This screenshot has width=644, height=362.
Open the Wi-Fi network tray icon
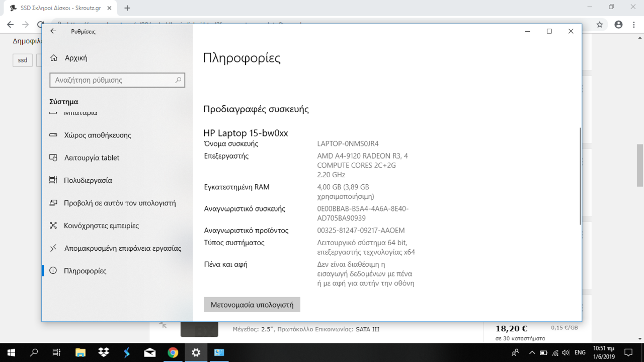[x=555, y=352]
